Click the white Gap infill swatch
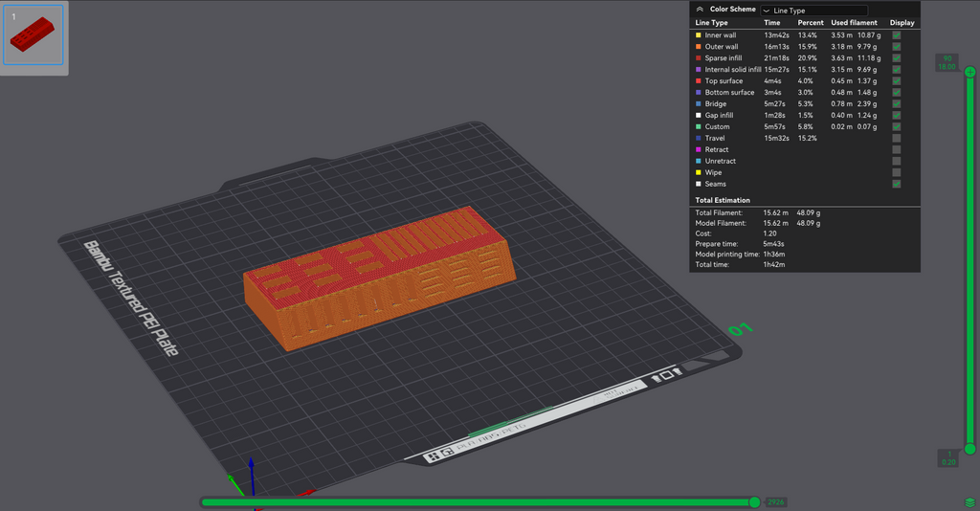The width and height of the screenshot is (980, 511). coord(698,115)
